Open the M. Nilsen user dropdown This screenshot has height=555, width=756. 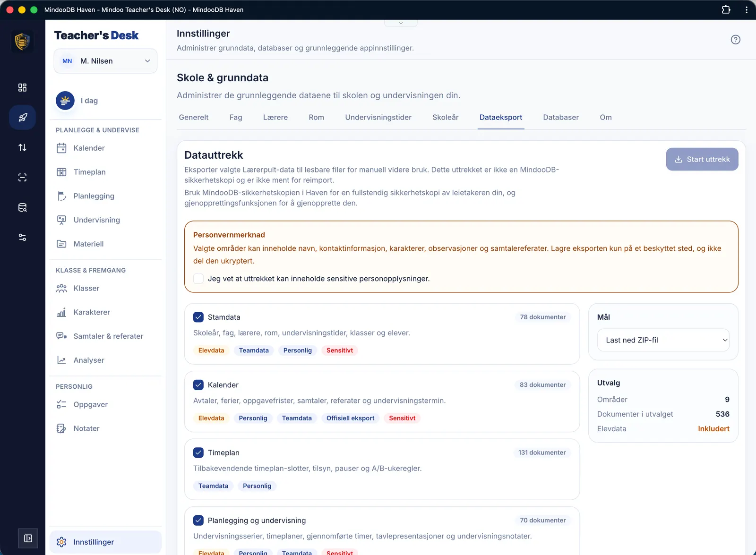click(x=105, y=61)
